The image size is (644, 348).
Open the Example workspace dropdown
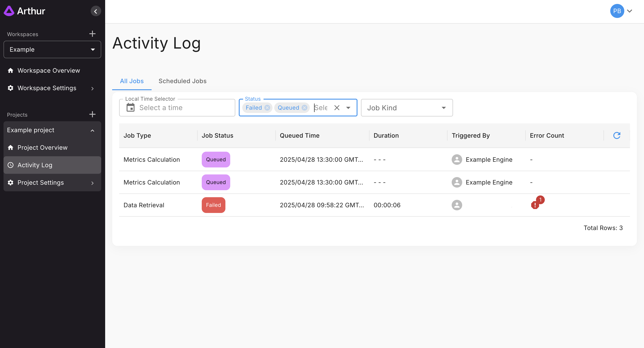pyautogui.click(x=52, y=49)
